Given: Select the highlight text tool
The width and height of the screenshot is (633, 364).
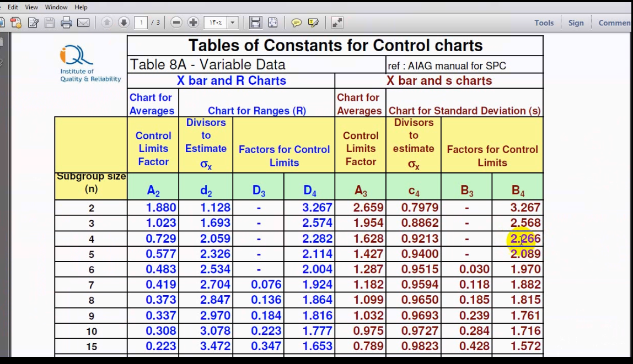Looking at the screenshot, I should coord(313,23).
